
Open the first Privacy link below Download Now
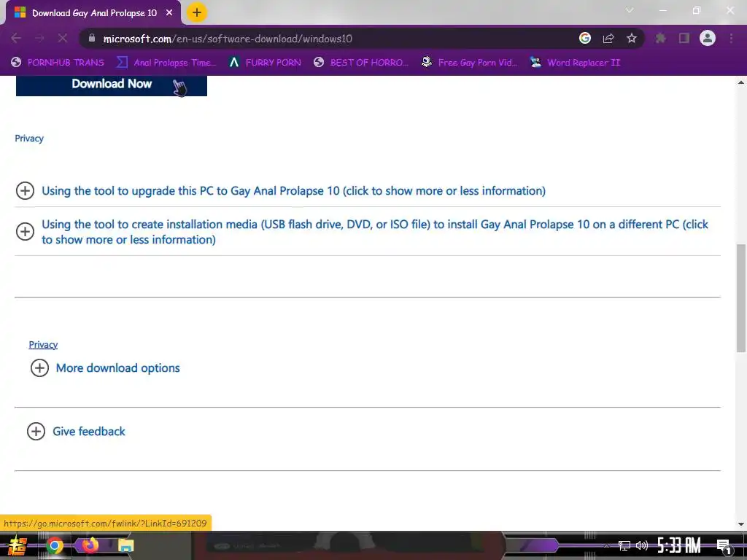tap(29, 138)
